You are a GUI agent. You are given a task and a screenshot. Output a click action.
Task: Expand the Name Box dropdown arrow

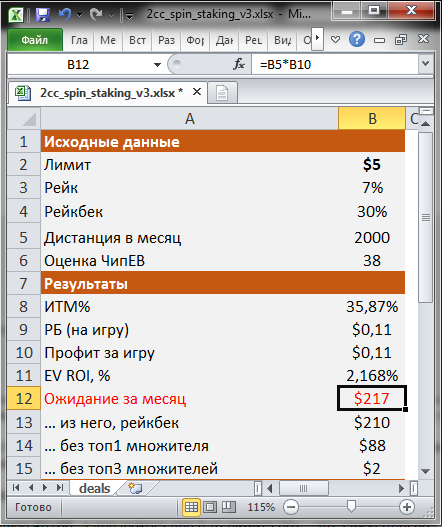point(157,65)
